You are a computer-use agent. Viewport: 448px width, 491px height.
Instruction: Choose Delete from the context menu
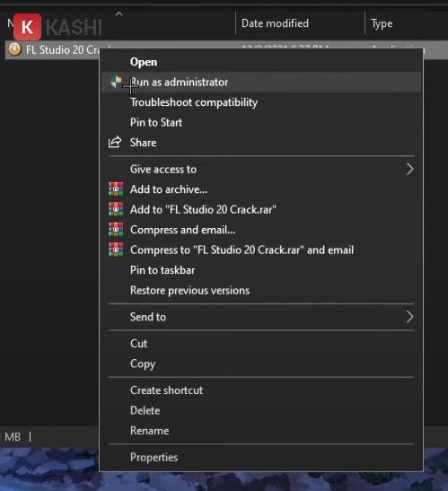[x=261, y=410]
